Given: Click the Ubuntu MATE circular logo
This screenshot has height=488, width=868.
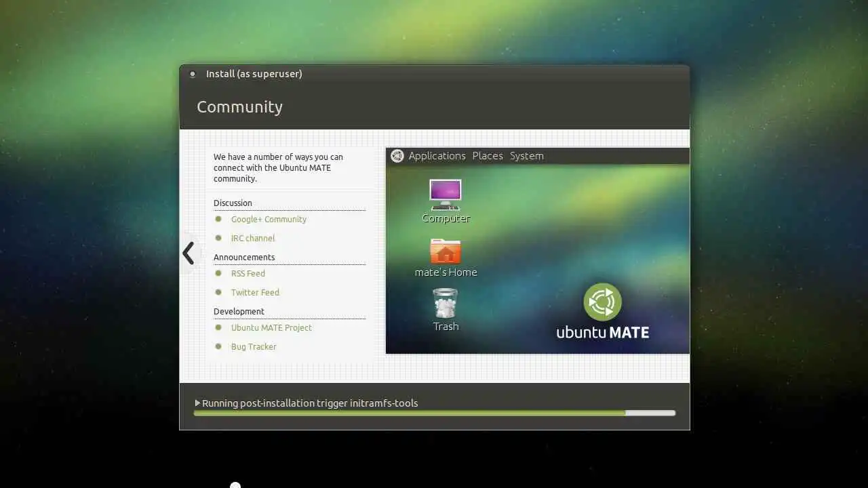Looking at the screenshot, I should pos(602,302).
